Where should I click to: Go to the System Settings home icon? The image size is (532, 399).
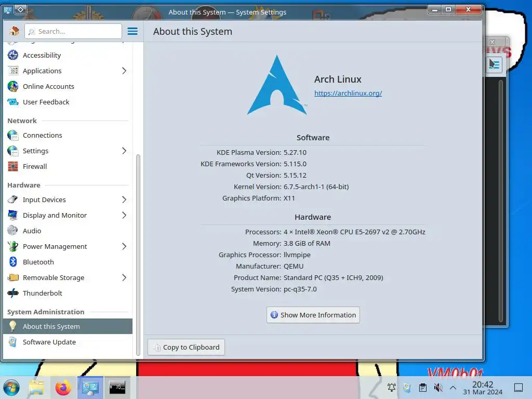coord(14,31)
